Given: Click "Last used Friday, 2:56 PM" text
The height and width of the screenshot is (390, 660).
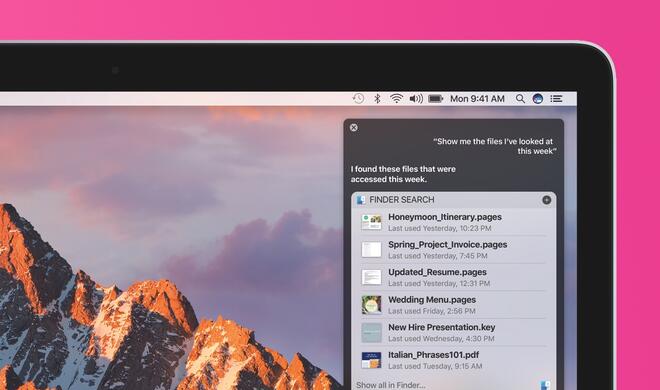Looking at the screenshot, I should pyautogui.click(x=432, y=311).
